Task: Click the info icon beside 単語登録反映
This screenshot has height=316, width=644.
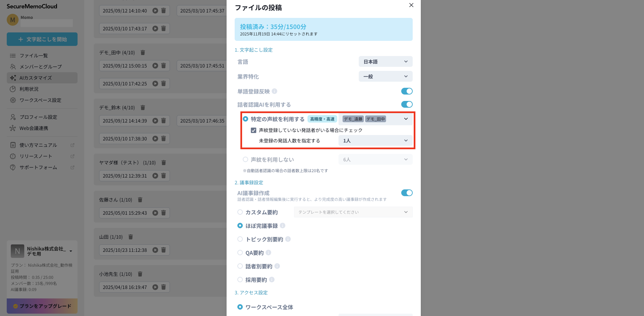Action: (274, 91)
